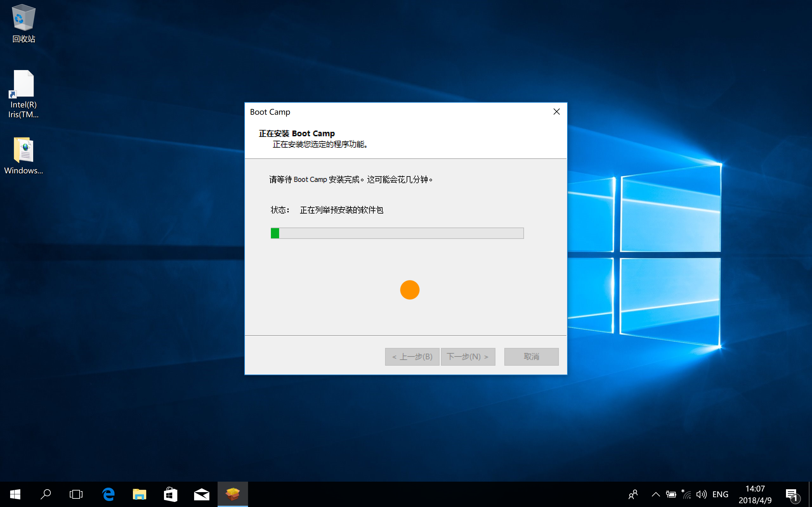Open the clock and date flyout
Image resolution: width=812 pixels, height=507 pixels.
point(755,494)
